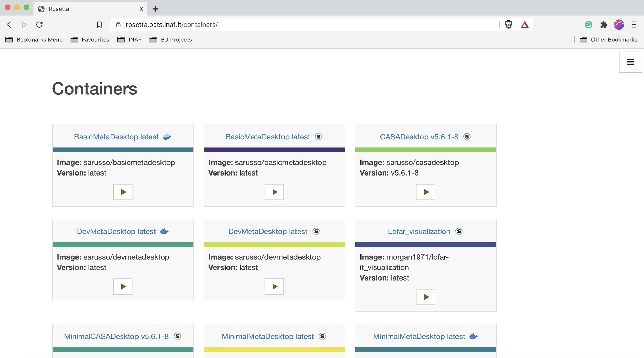Screen dimensions: 644x358
Task: Open the MinimalCASADesktop v5.6.1-8 link
Action: (116, 336)
